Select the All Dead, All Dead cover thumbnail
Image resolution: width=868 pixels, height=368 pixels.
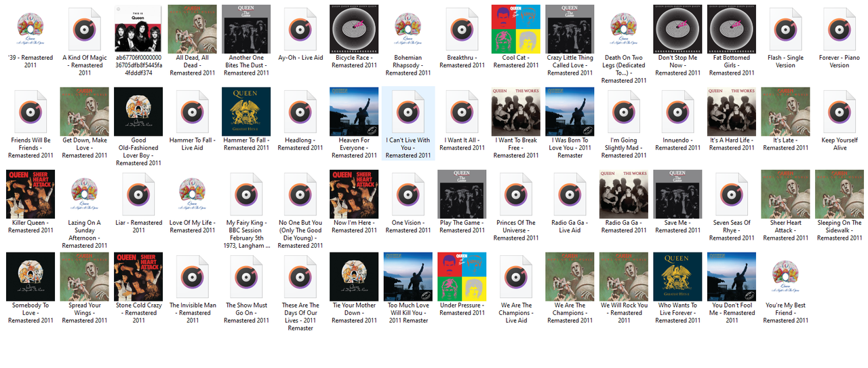click(193, 29)
